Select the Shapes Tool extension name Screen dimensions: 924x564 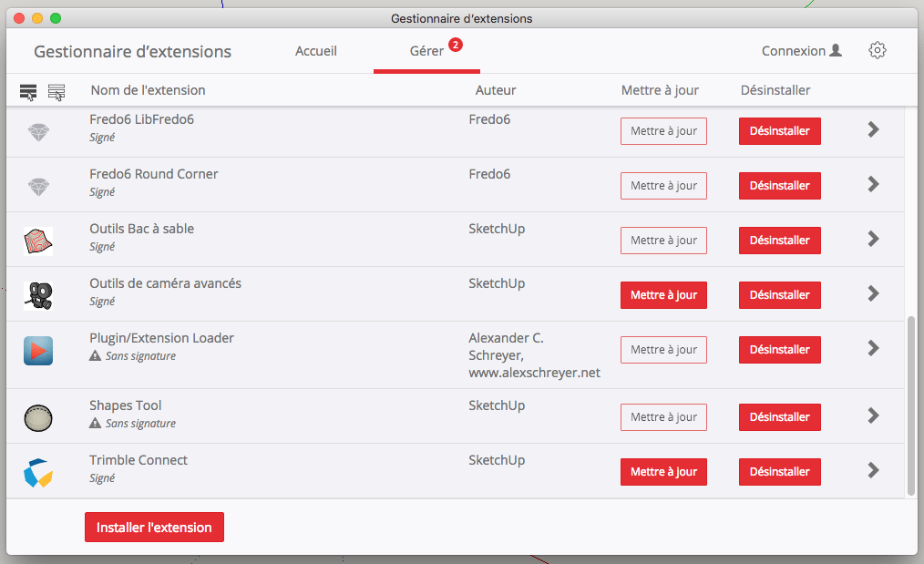point(126,405)
